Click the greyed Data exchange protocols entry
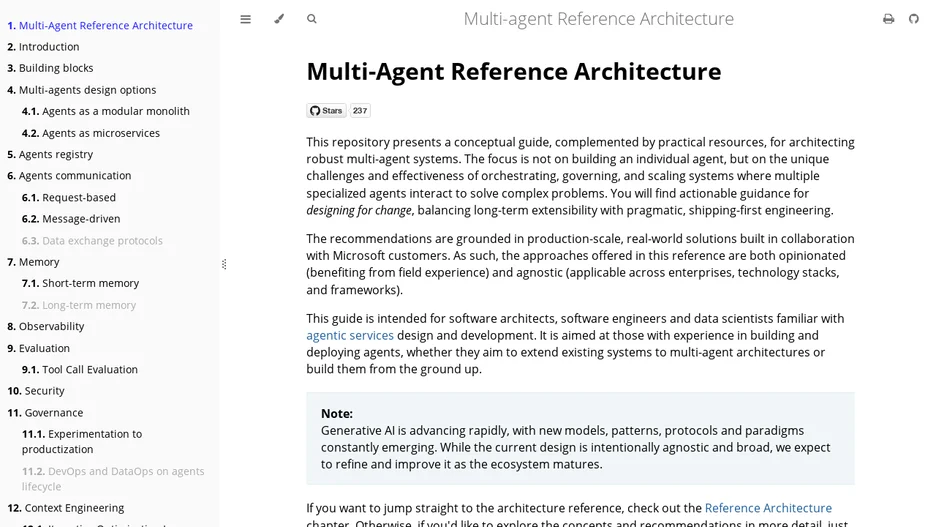The image size is (936, 527). 92,241
